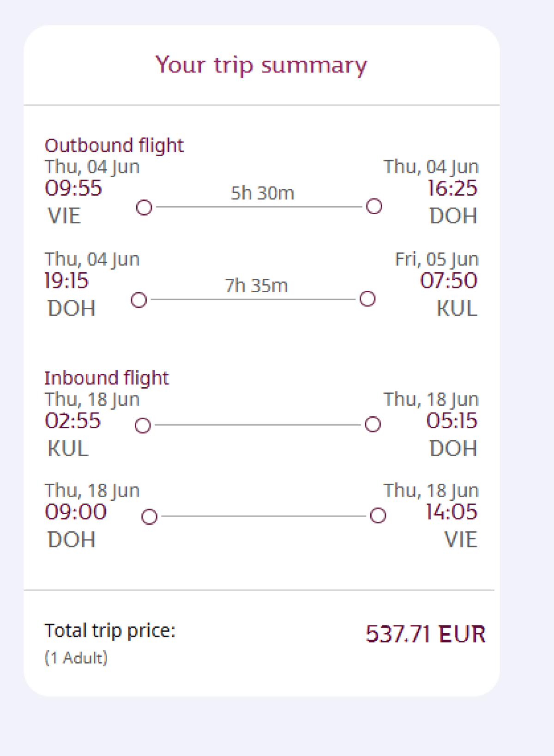
Task: Click the 14:05 arrival time in Vienna
Action: [451, 512]
